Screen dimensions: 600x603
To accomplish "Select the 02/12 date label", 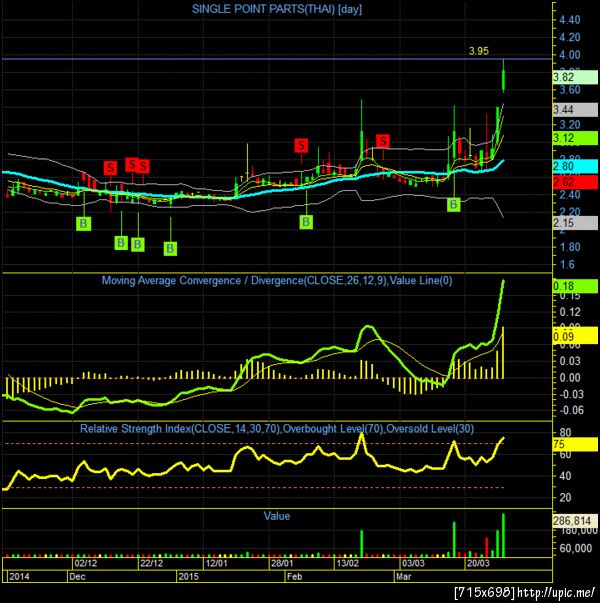I will (86, 563).
